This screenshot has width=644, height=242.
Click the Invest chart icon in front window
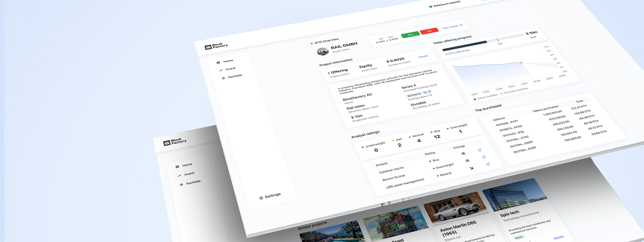click(x=221, y=70)
